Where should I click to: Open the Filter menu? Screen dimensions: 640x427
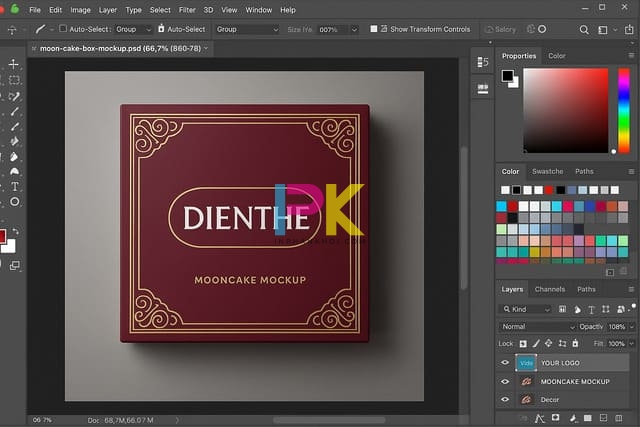[x=187, y=10]
